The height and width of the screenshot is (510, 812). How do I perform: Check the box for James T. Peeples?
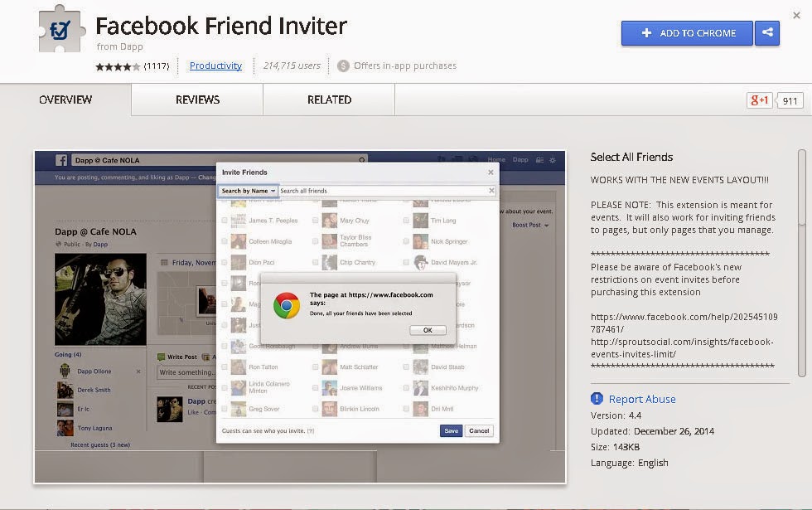(225, 221)
